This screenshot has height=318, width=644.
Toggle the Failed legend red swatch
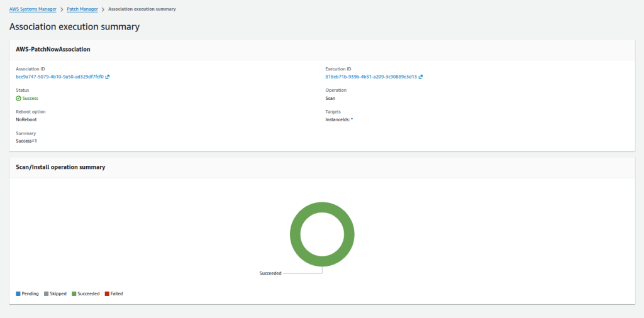click(107, 293)
